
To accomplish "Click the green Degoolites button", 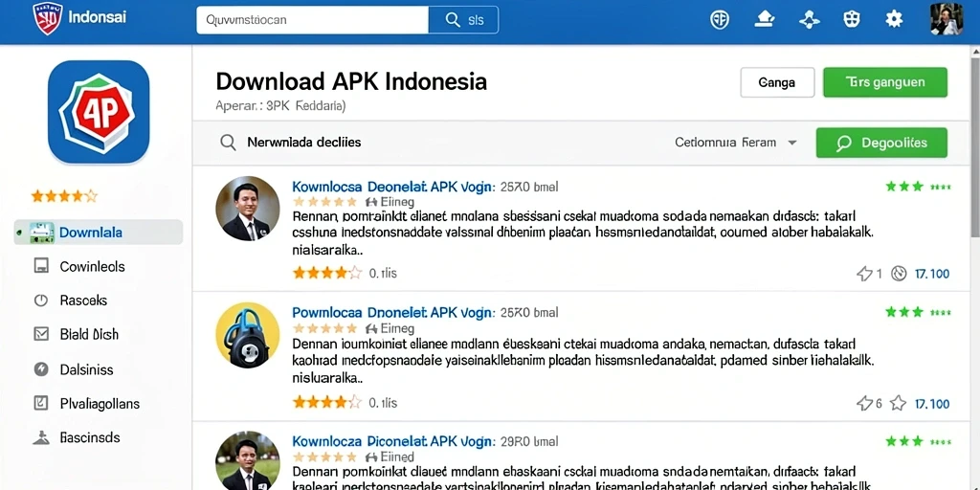I will coord(881,143).
